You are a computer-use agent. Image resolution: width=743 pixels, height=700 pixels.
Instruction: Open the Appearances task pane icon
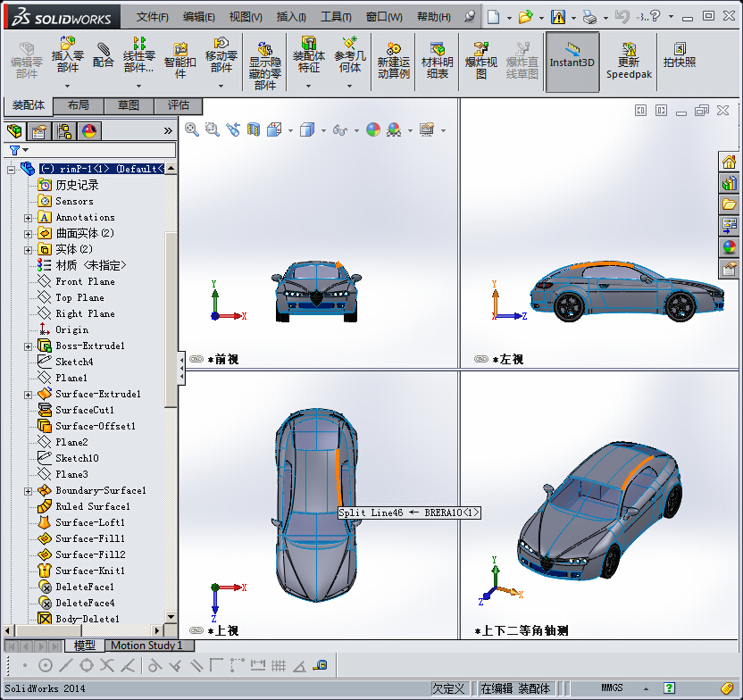730,247
